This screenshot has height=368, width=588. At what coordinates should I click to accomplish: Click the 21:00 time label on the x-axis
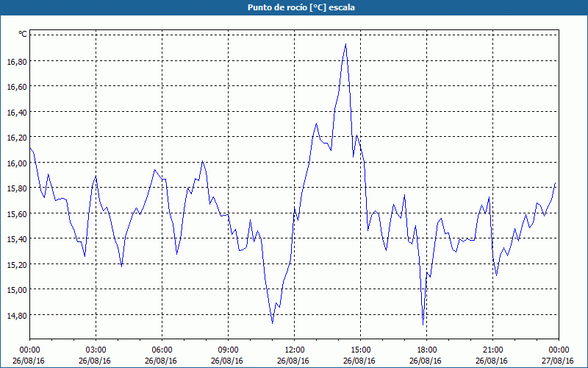coord(492,350)
